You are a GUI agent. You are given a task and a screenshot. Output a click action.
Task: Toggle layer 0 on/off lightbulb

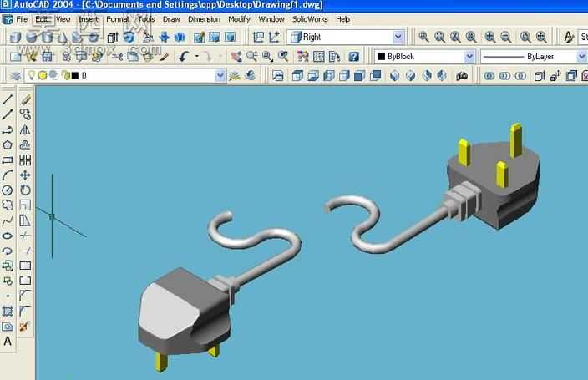pos(32,75)
